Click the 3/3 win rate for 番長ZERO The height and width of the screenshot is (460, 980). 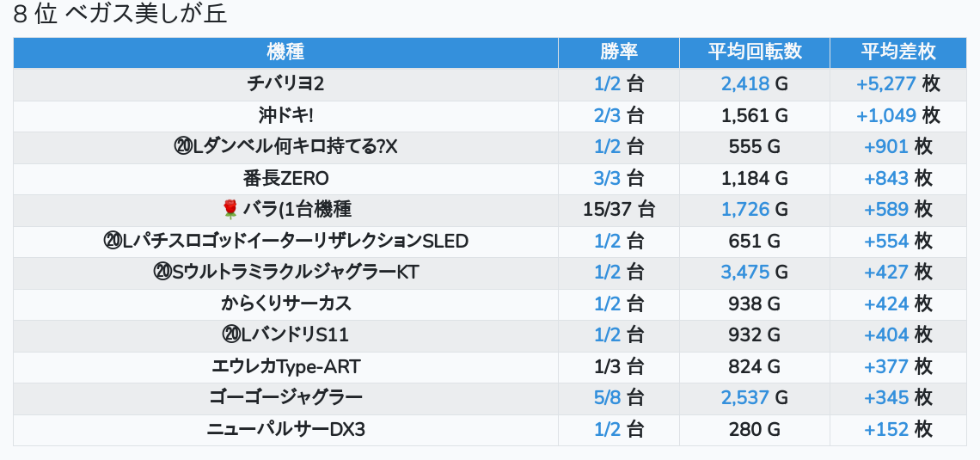(x=607, y=178)
